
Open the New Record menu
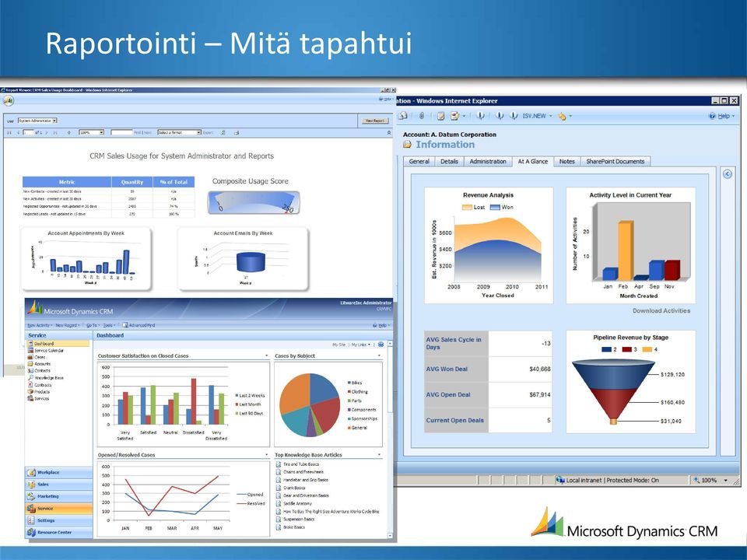coord(67,325)
